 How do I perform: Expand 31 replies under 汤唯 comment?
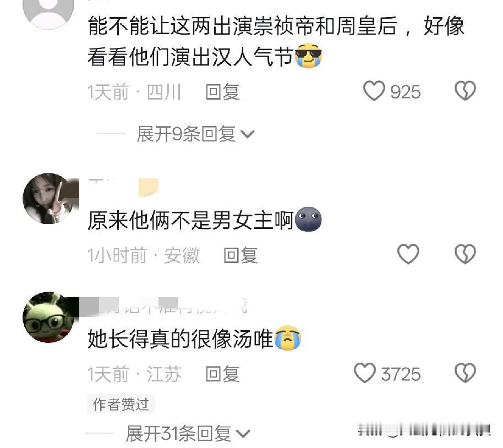pyautogui.click(x=188, y=434)
